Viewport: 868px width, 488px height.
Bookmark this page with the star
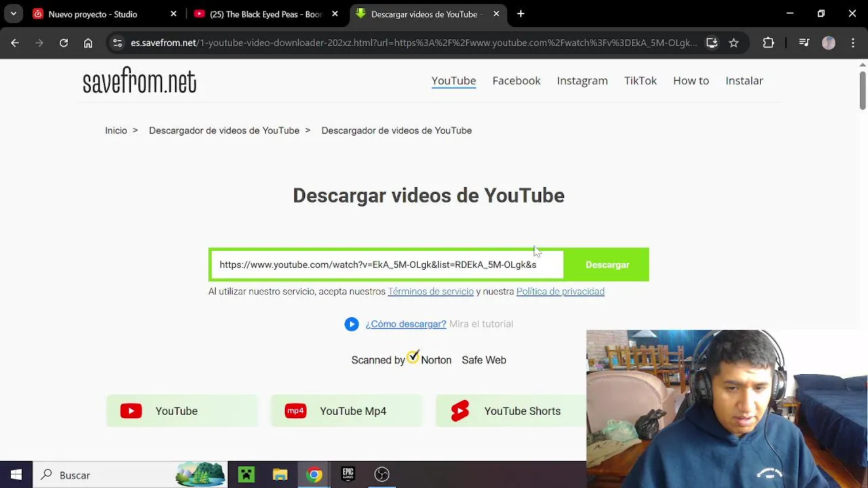734,43
